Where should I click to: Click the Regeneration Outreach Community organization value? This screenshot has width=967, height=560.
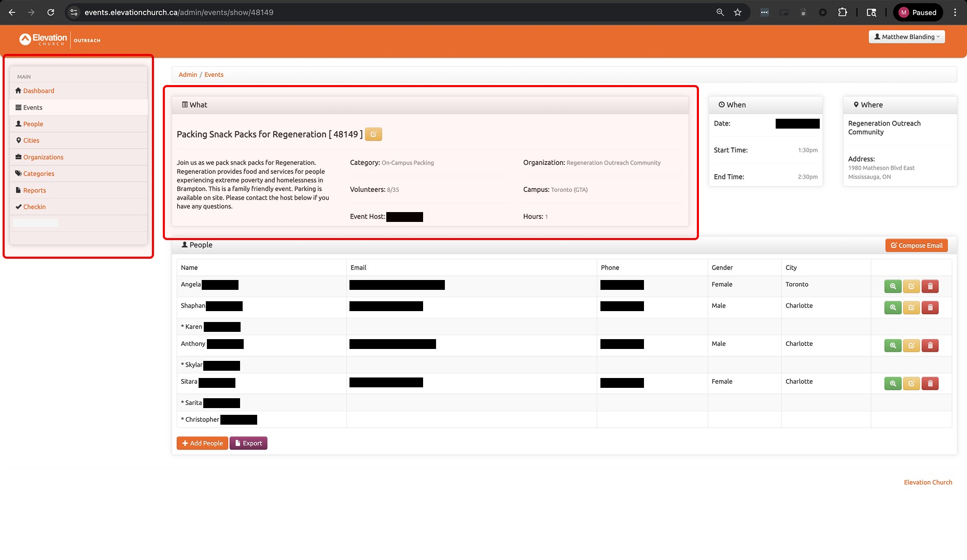613,163
